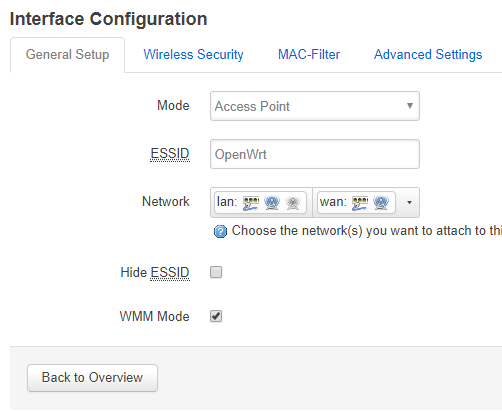502x413 pixels.
Task: Click the blue help icon under Network
Action: click(220, 231)
